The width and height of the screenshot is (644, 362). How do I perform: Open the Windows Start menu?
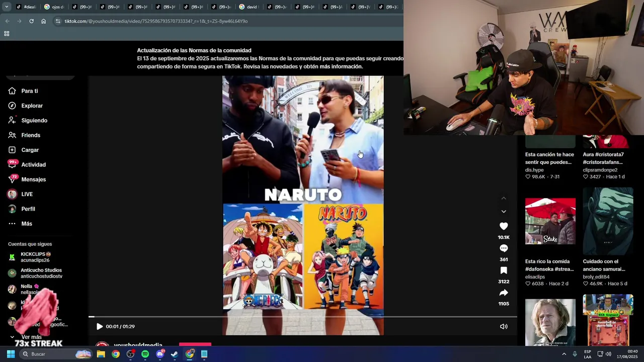(11, 354)
